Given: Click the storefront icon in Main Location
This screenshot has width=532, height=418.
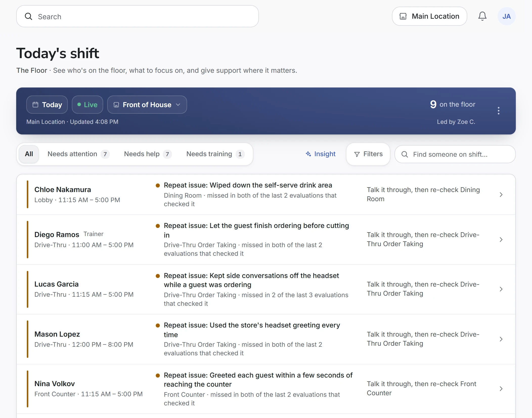Looking at the screenshot, I should 403,16.
